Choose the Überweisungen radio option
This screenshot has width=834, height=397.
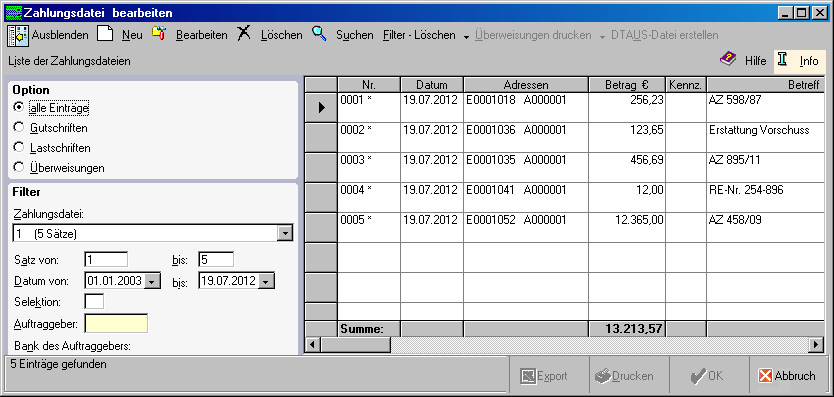pos(19,167)
